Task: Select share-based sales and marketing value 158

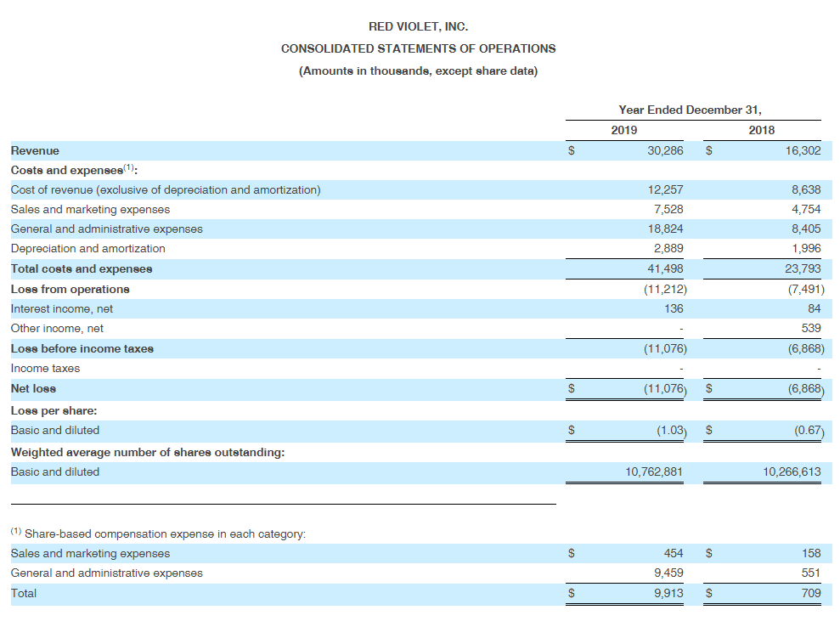Action: tap(811, 554)
